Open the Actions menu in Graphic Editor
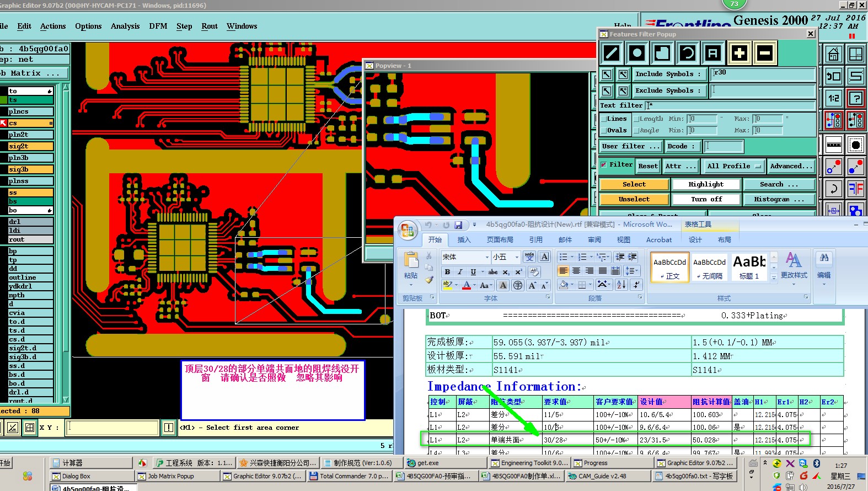 click(53, 26)
